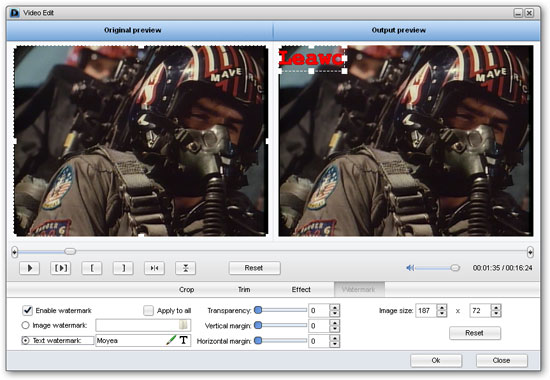Click the Original preview header label

pos(133,30)
